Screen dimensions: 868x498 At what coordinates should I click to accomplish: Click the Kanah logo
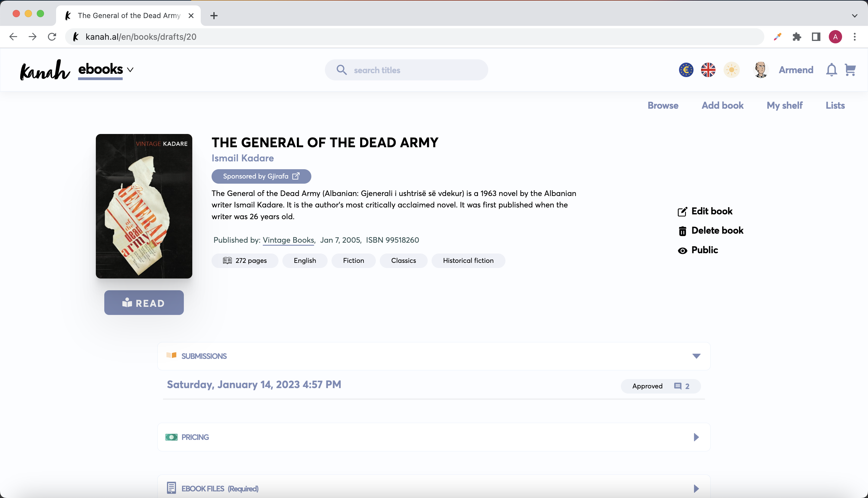tap(45, 70)
